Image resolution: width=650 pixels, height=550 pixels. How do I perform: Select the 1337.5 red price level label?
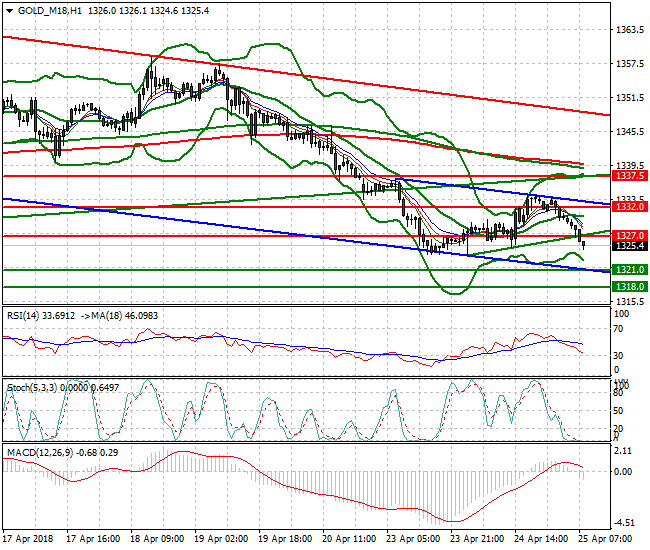[x=629, y=176]
